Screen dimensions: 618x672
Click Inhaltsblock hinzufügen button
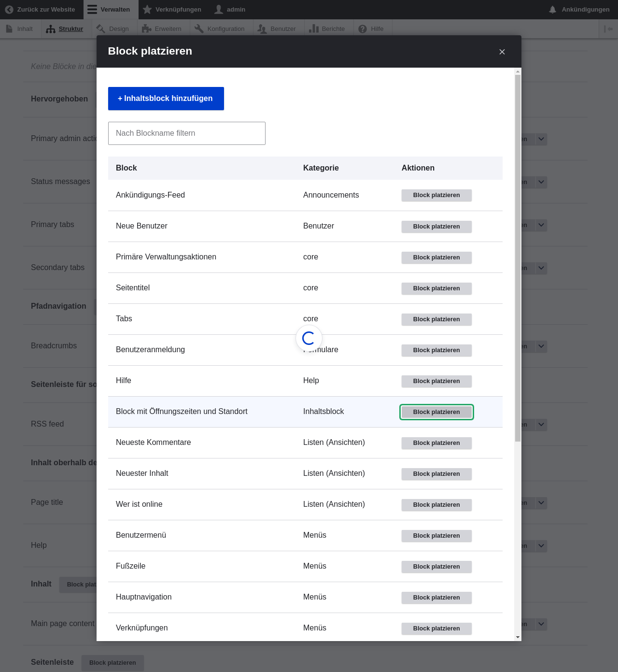166,99
